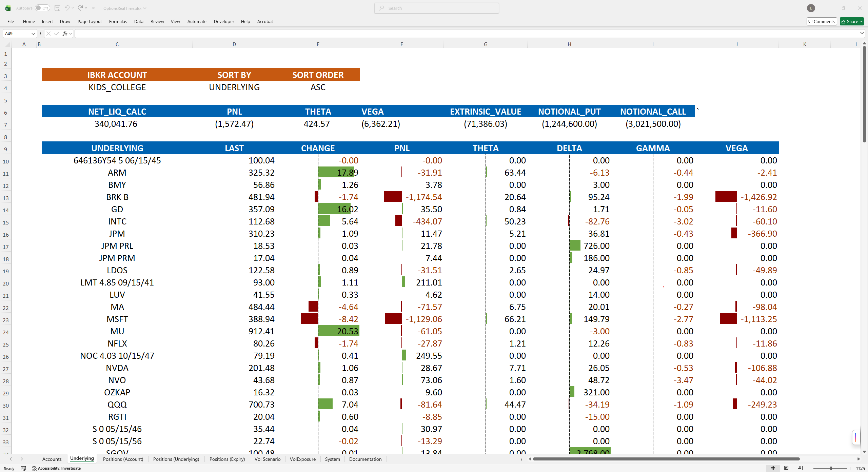The width and height of the screenshot is (868, 472).
Task: Open the user account profile icon
Action: (x=811, y=8)
